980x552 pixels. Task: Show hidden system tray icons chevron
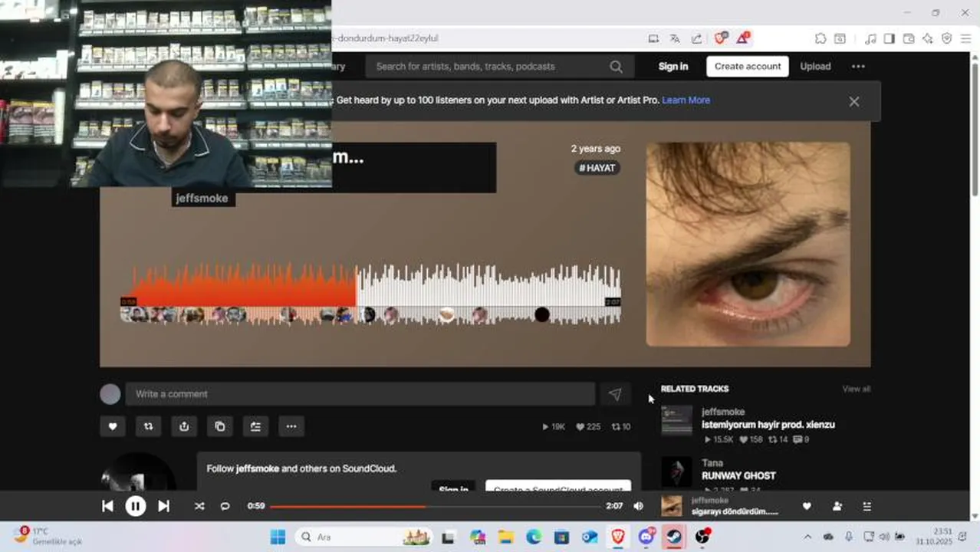pyautogui.click(x=807, y=537)
